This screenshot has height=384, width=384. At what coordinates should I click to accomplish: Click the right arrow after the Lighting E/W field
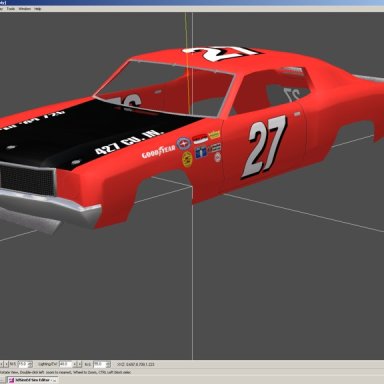point(79,364)
